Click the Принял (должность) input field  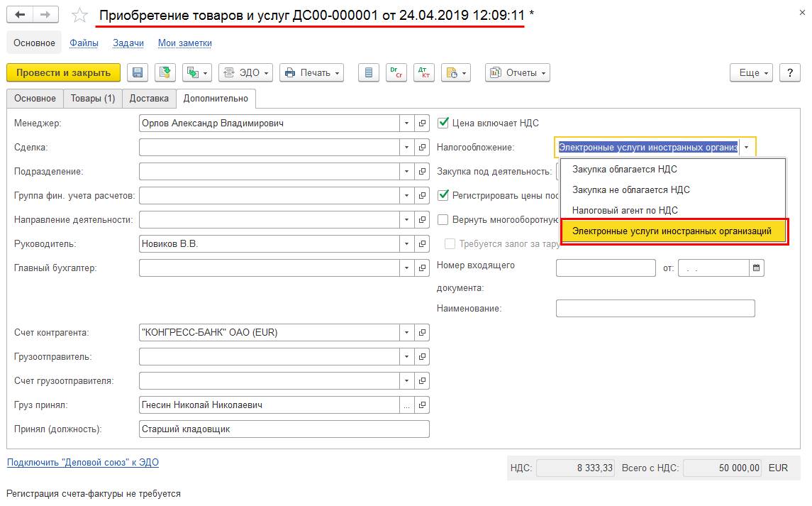284,429
